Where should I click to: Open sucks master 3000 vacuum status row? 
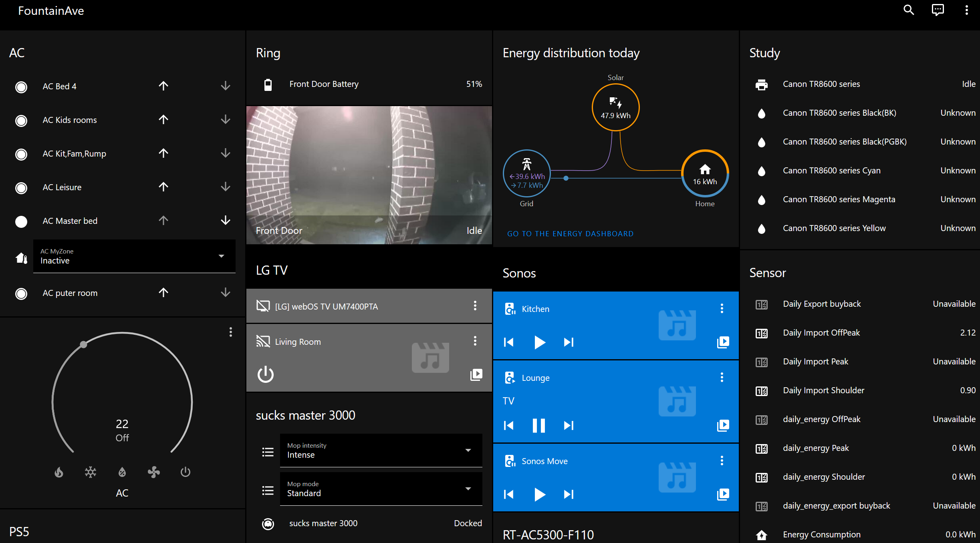(x=369, y=523)
